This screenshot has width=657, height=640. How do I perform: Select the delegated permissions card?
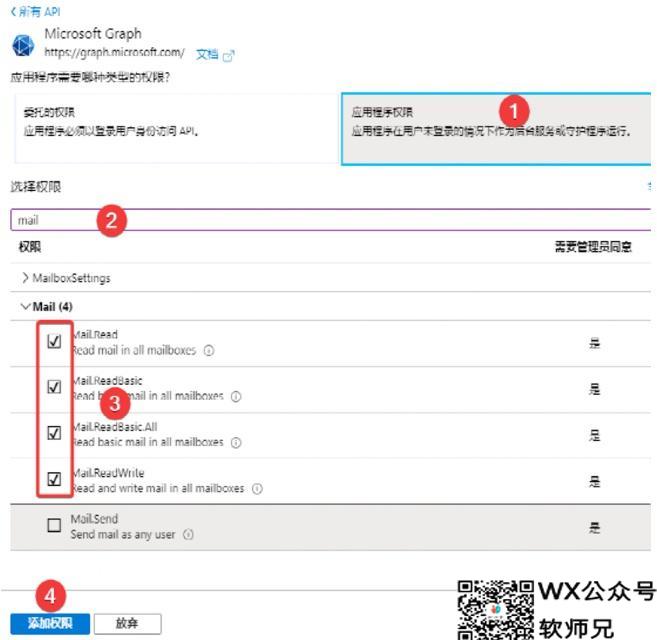[176, 128]
